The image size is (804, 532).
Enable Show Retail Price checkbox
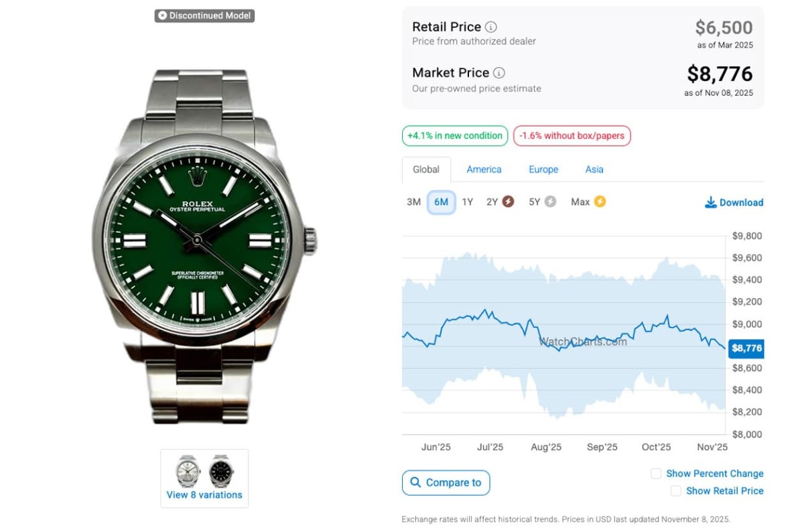point(676,491)
